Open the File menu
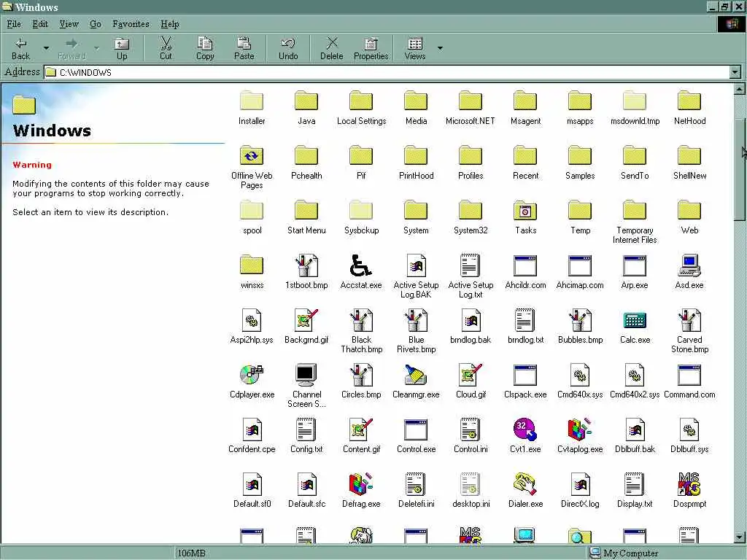Image resolution: width=747 pixels, height=560 pixels. (14, 24)
